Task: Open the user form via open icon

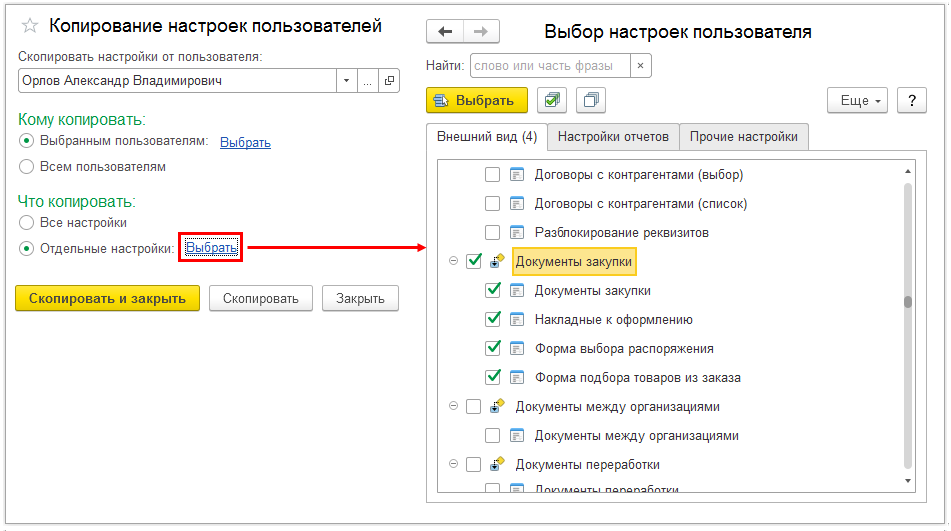Action: [389, 81]
